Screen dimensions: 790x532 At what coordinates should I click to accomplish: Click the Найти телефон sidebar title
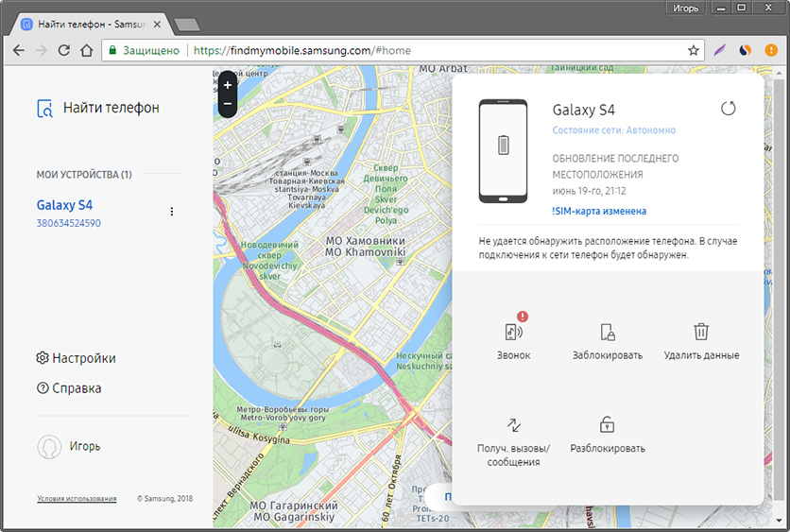click(x=112, y=108)
